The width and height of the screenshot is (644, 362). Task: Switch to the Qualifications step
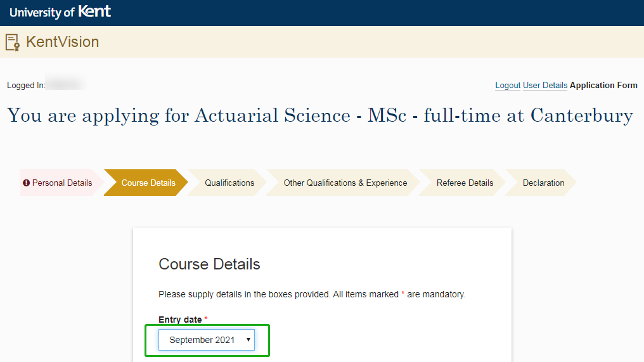pyautogui.click(x=229, y=183)
